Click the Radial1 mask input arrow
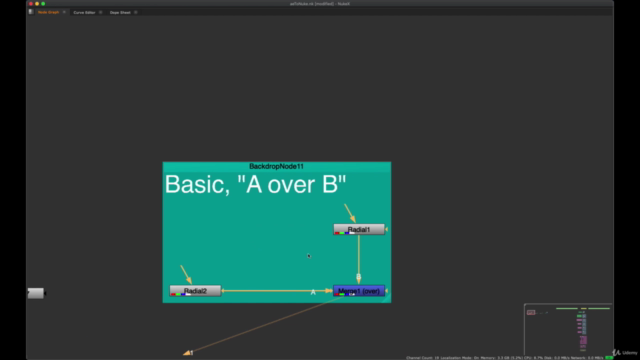 tap(386, 229)
